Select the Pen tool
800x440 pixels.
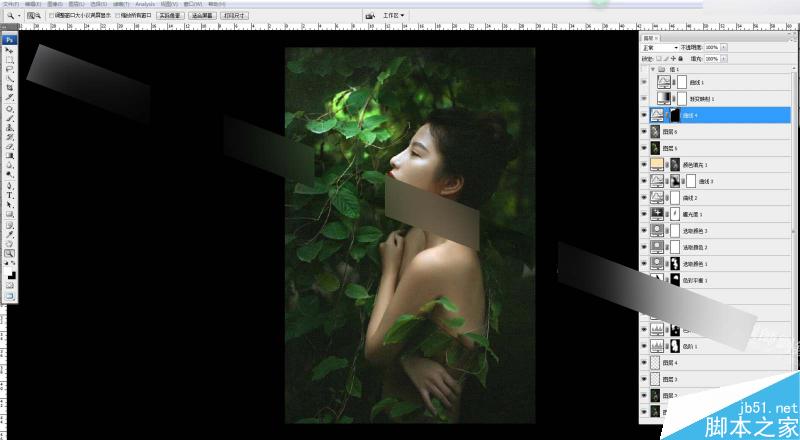(x=9, y=186)
